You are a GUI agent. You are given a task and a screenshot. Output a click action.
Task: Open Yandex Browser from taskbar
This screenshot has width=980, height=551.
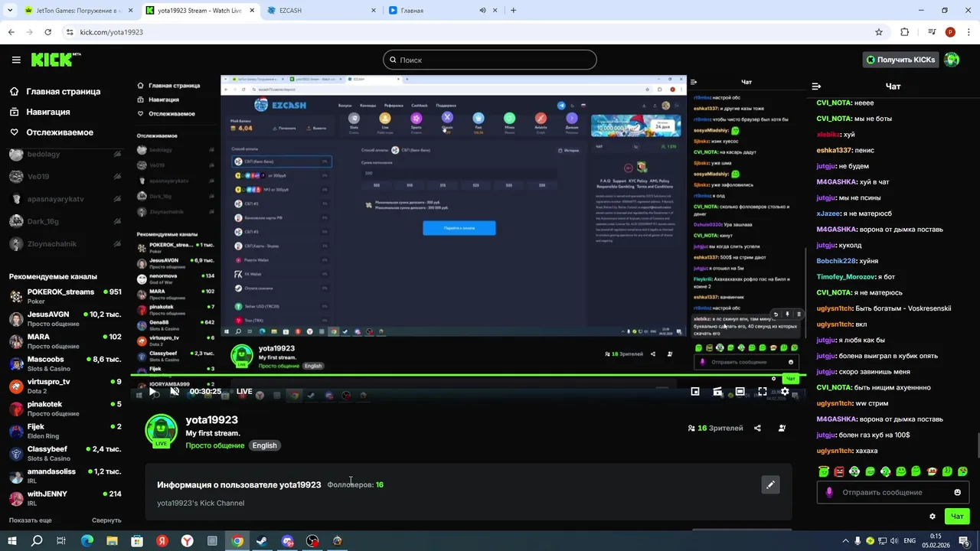pyautogui.click(x=187, y=541)
